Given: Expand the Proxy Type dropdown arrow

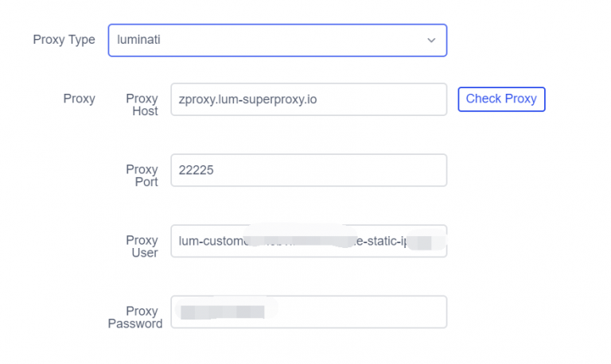Looking at the screenshot, I should (x=431, y=40).
